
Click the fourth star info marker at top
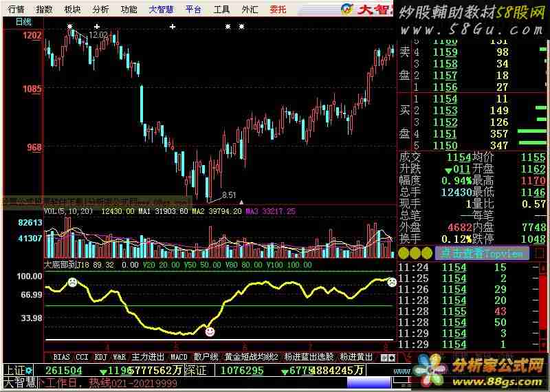pos(228,26)
